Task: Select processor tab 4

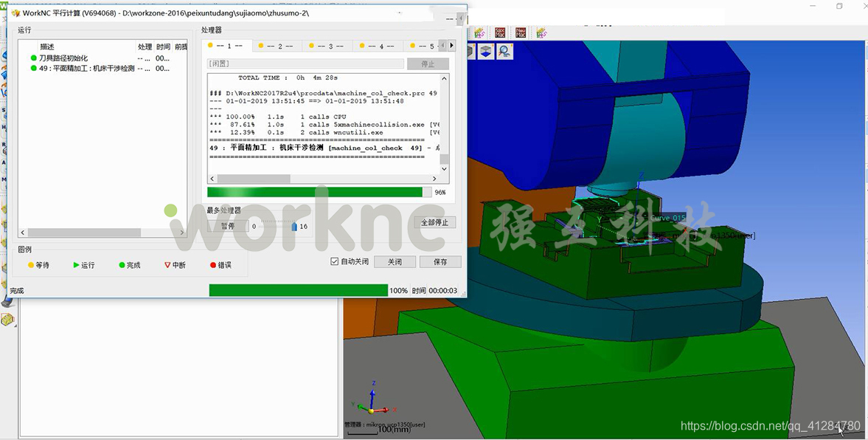Action: click(x=379, y=46)
